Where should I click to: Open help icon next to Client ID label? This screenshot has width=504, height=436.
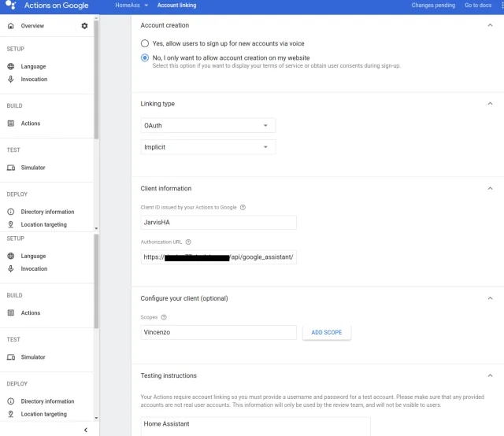[243, 207]
